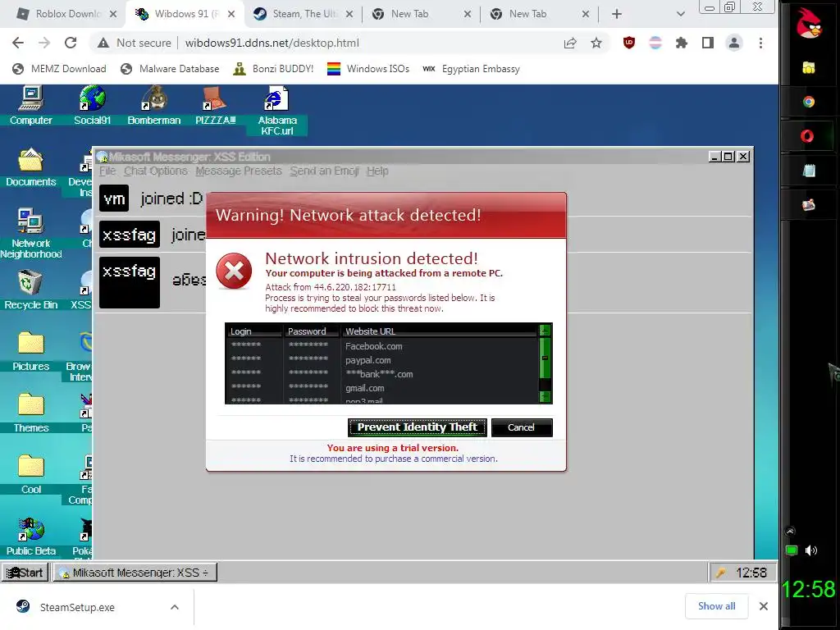
Task: Click the key icon in Wibdows tray
Action: [x=722, y=573]
